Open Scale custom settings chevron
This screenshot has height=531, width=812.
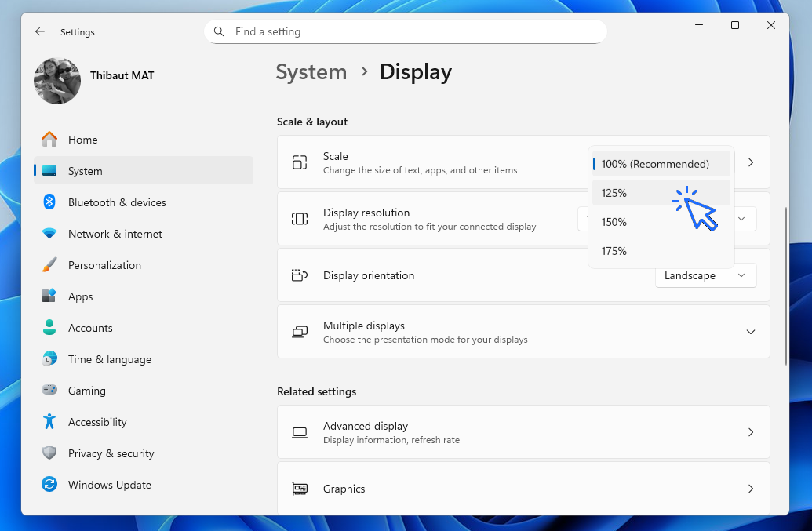(750, 163)
